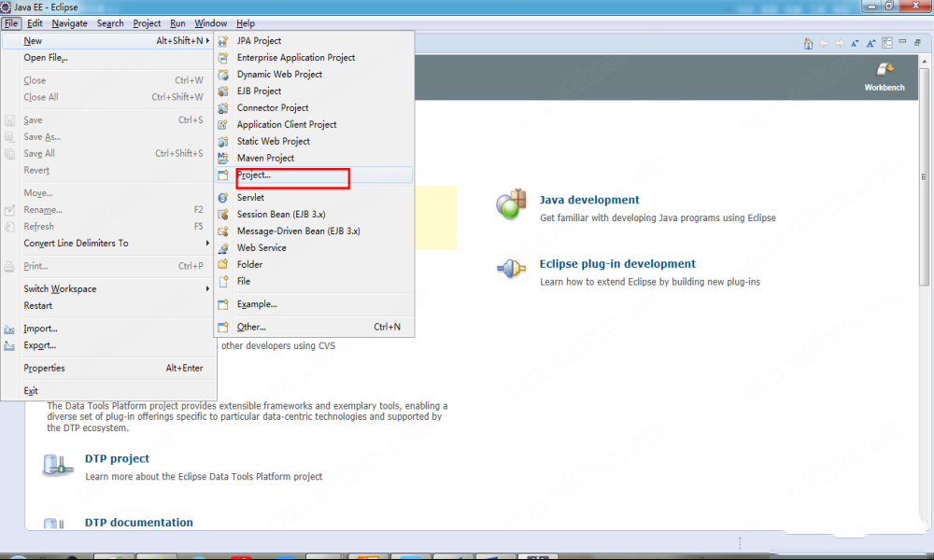Click the Magnify font size icon

point(870,43)
